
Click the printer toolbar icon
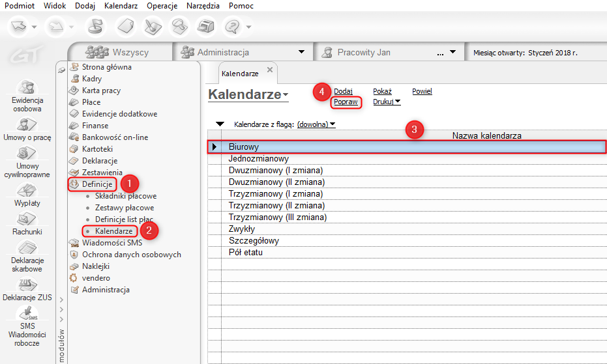[206, 27]
